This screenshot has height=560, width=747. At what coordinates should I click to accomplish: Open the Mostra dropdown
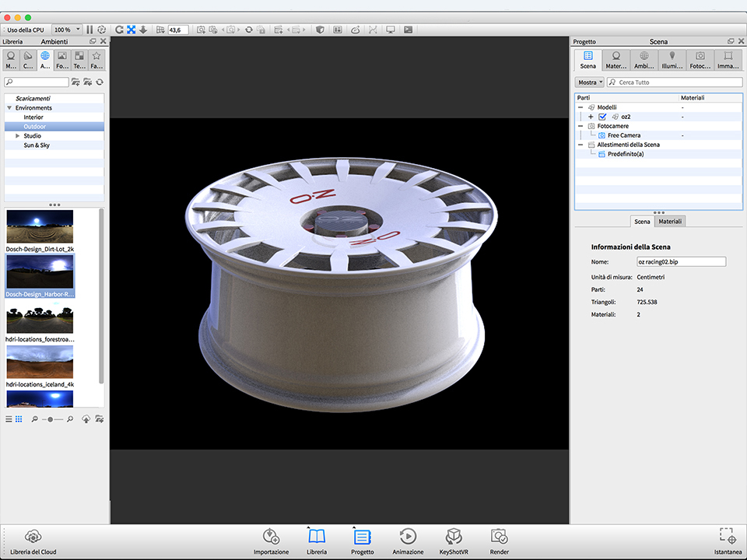tap(590, 82)
